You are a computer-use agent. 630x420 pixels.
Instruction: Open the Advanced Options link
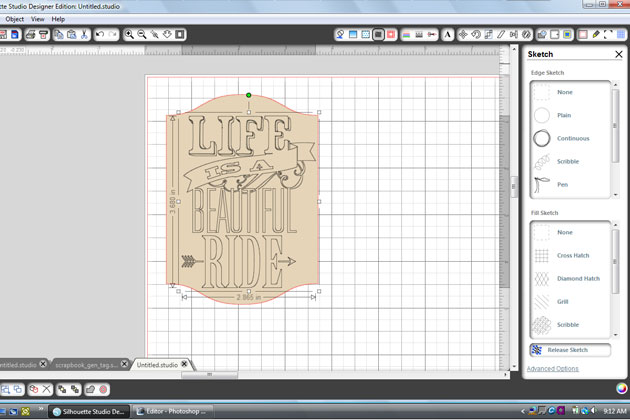click(x=552, y=369)
